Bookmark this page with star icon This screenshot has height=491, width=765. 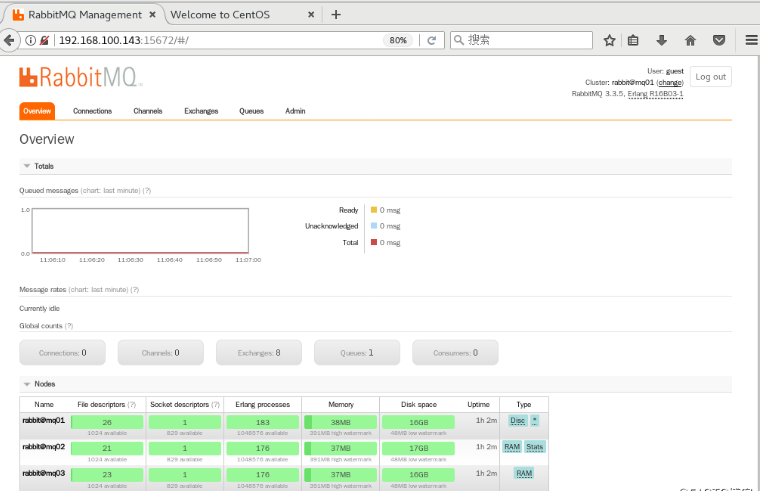(x=609, y=40)
